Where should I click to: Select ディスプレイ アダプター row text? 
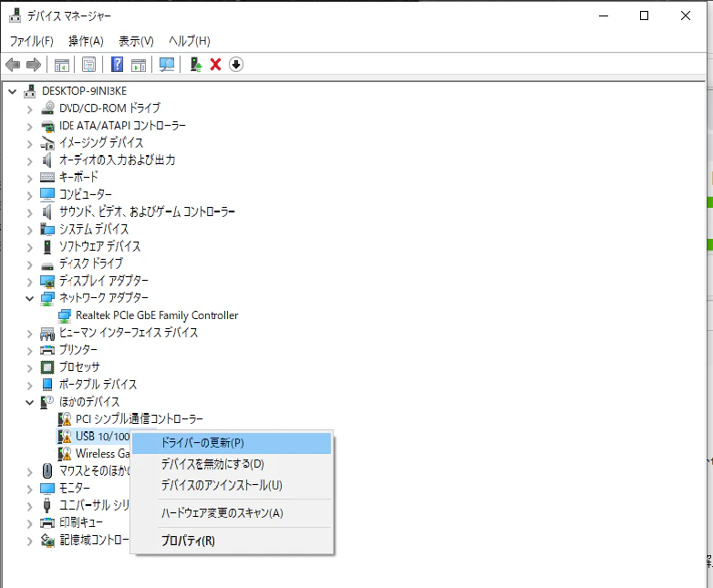coord(104,281)
